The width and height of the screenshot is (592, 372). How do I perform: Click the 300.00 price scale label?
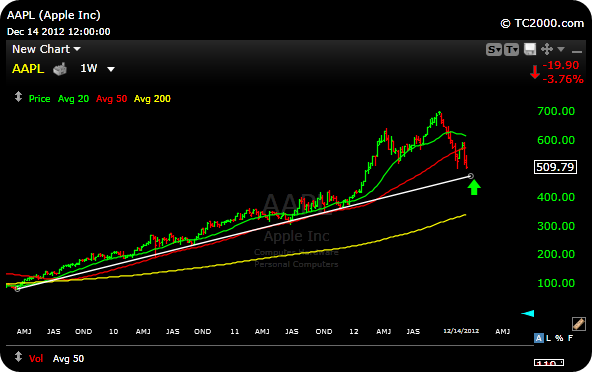(556, 226)
